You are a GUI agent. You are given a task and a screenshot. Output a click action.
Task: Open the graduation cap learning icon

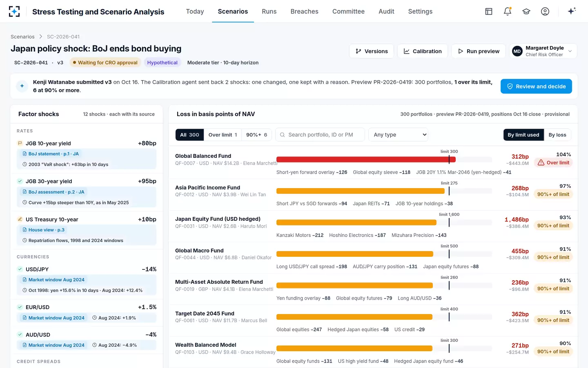coord(526,11)
